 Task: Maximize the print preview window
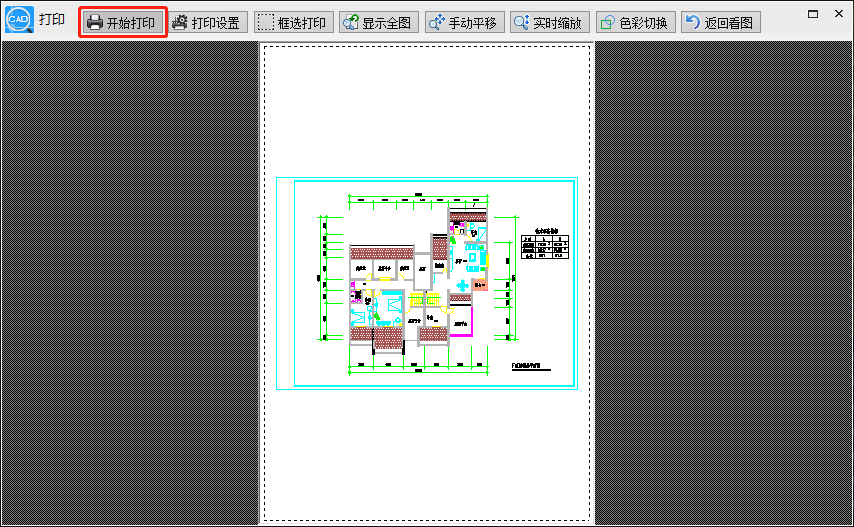813,14
